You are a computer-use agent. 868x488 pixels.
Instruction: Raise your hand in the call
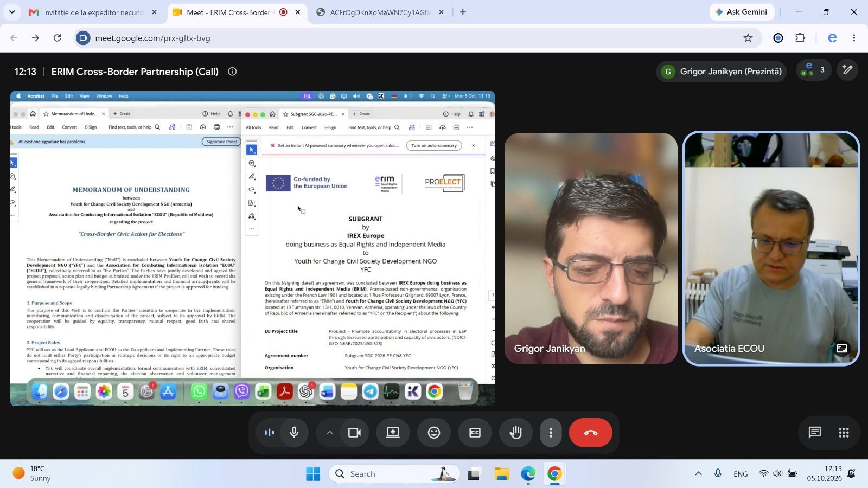515,433
